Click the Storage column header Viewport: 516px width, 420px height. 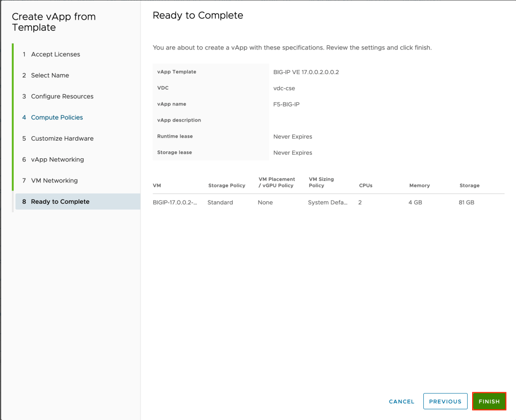[x=469, y=186]
